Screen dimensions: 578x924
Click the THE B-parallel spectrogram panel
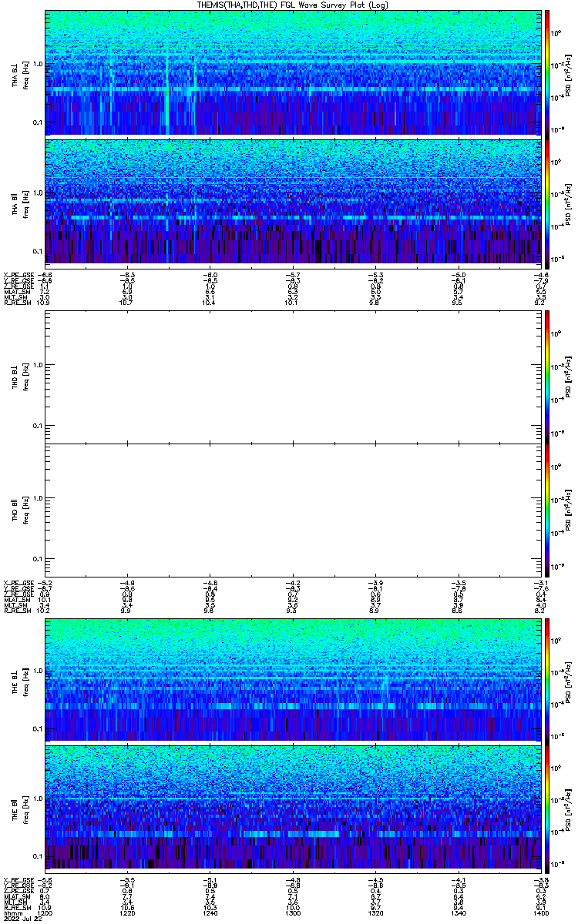pyautogui.click(x=293, y=808)
